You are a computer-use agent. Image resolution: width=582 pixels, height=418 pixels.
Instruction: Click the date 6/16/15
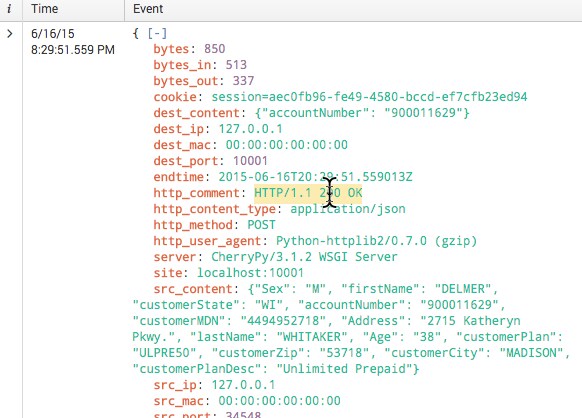[53, 34]
